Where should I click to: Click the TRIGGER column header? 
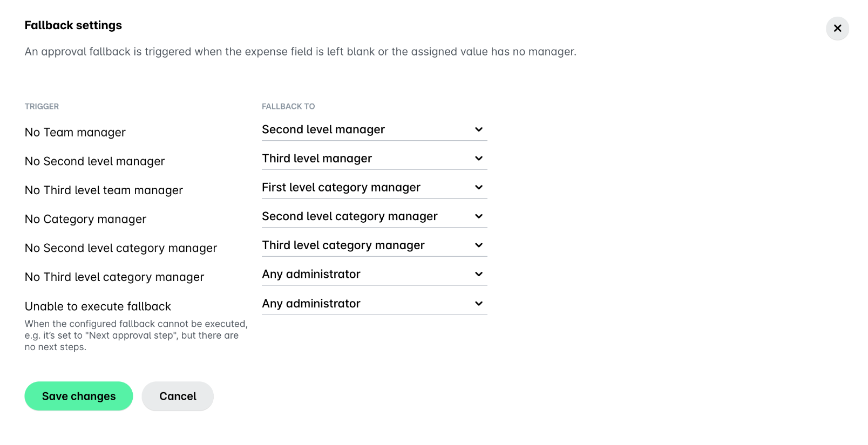[42, 106]
